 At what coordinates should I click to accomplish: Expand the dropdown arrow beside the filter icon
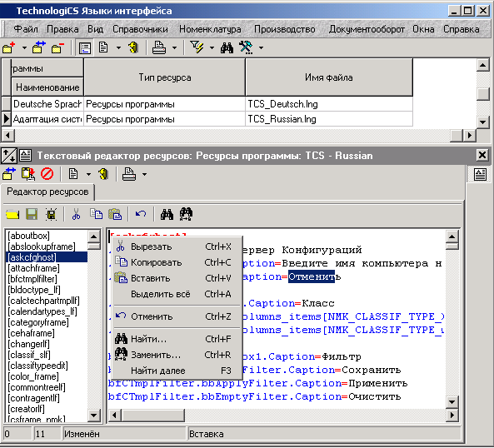(212, 48)
